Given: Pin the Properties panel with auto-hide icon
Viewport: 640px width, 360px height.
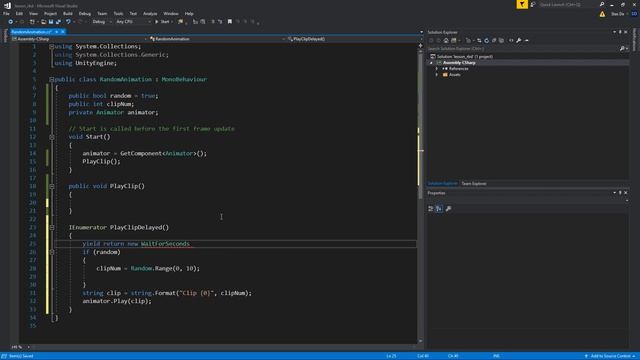Looking at the screenshot, I should point(620,193).
